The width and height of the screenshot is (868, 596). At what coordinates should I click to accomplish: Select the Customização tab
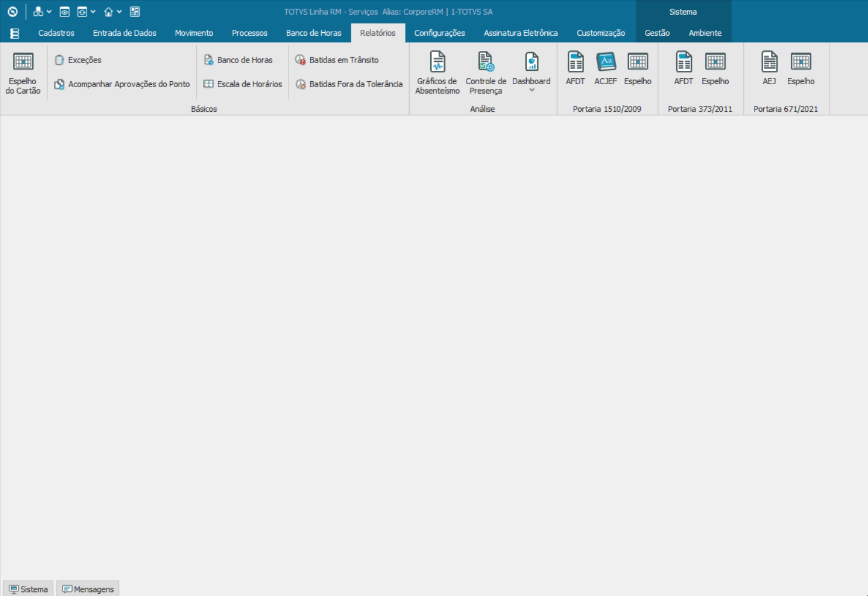point(601,33)
